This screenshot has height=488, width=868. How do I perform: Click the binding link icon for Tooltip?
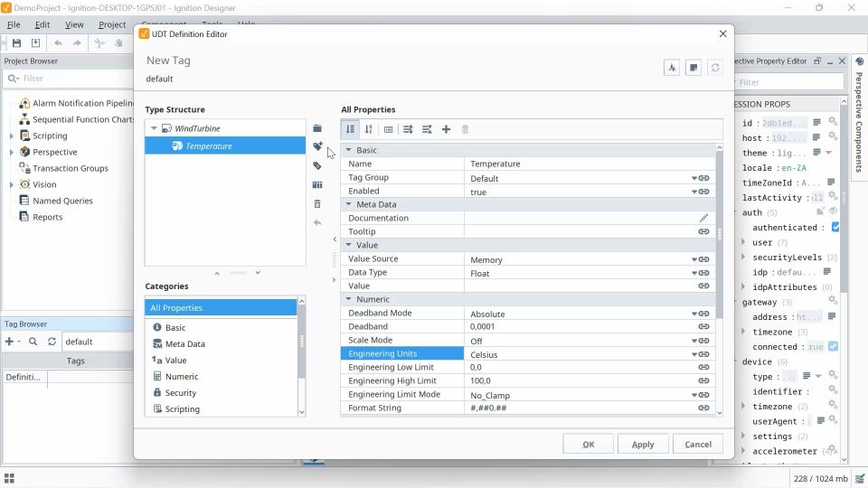[x=703, y=232]
